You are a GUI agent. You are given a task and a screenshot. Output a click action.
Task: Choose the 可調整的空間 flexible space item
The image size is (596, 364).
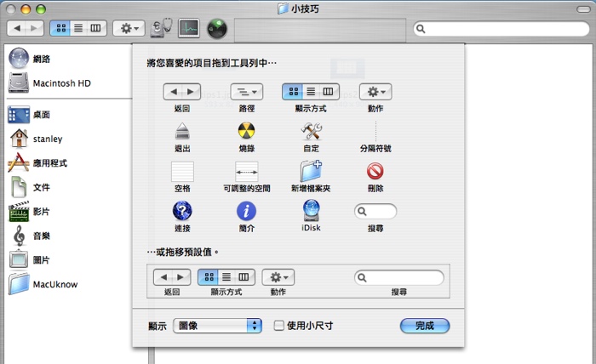click(247, 172)
